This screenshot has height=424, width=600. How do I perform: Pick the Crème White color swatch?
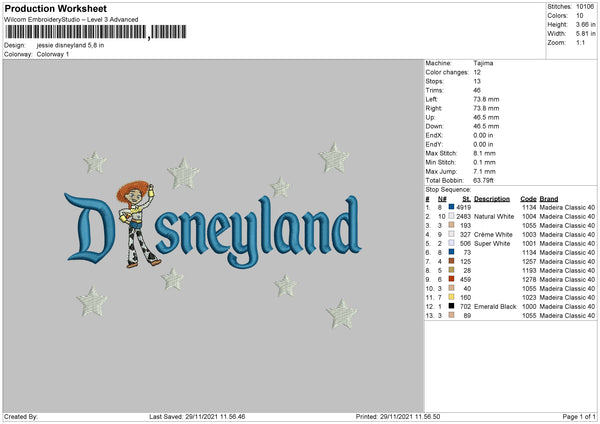pyautogui.click(x=452, y=234)
